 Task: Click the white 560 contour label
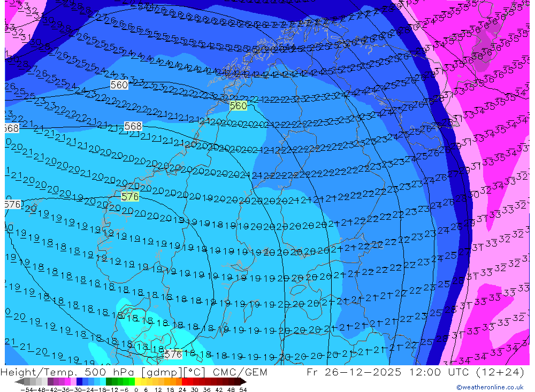(119, 84)
